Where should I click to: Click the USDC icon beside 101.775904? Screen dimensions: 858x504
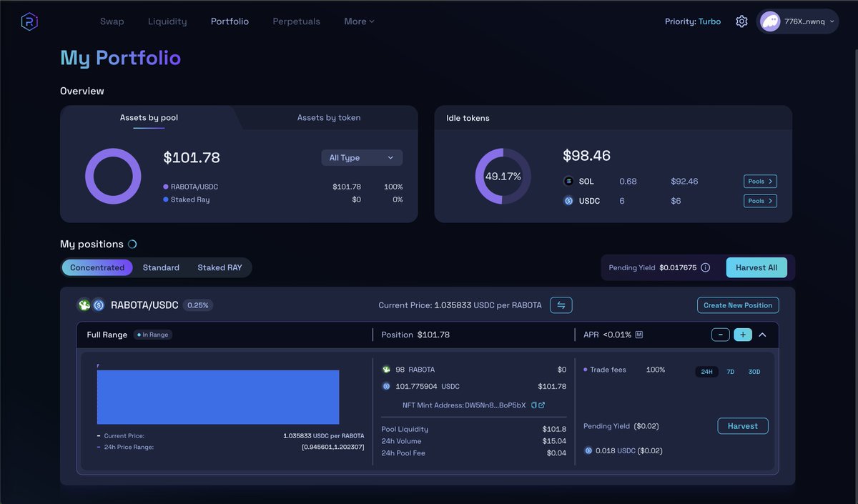pyautogui.click(x=386, y=386)
